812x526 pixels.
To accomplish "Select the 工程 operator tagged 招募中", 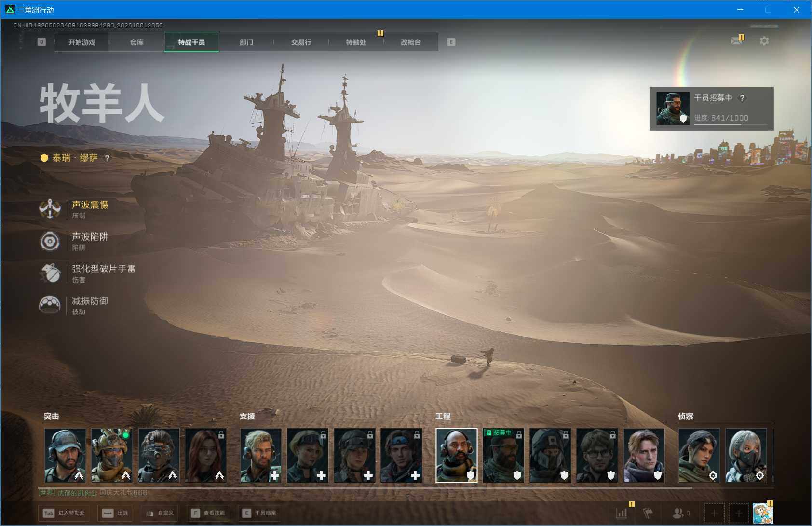I will [x=503, y=455].
